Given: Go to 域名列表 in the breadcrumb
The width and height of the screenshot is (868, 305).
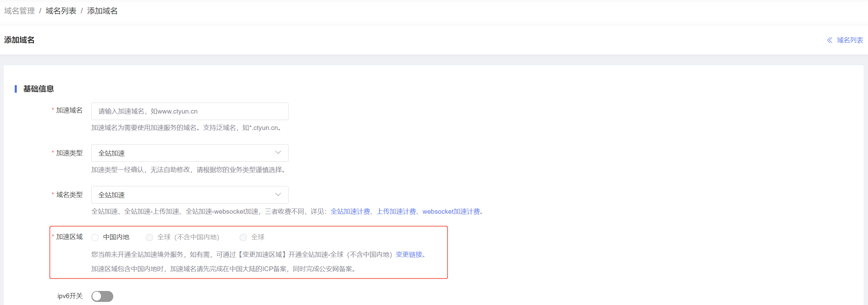Looking at the screenshot, I should point(61,11).
